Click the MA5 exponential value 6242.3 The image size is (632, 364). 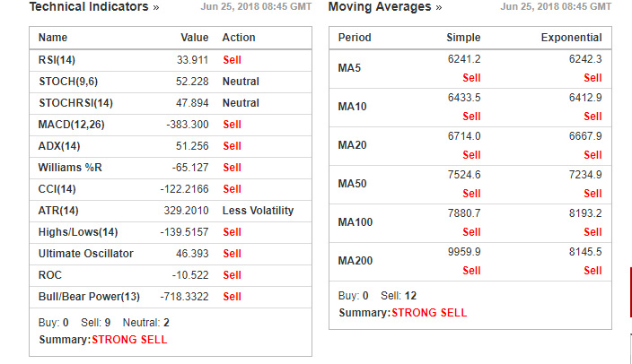coord(585,59)
